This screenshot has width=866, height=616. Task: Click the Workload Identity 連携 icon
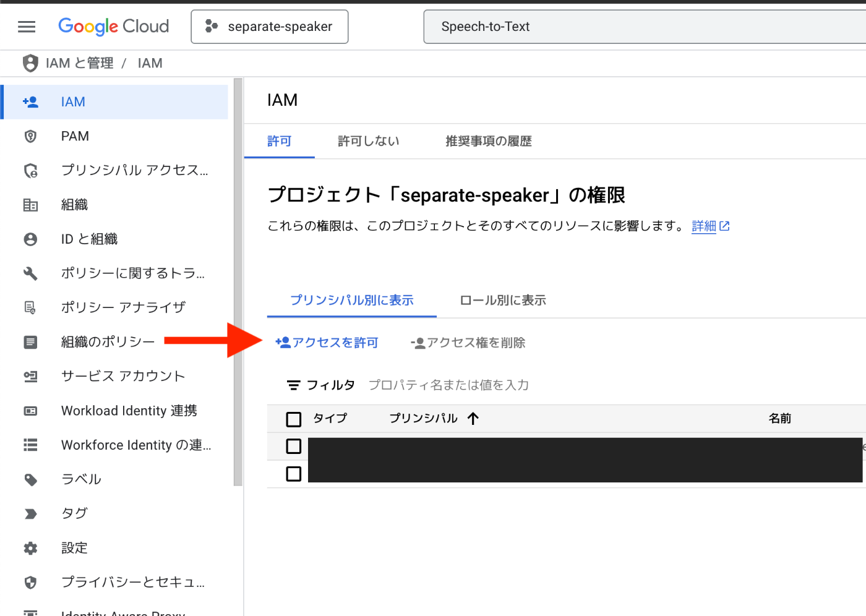click(30, 411)
